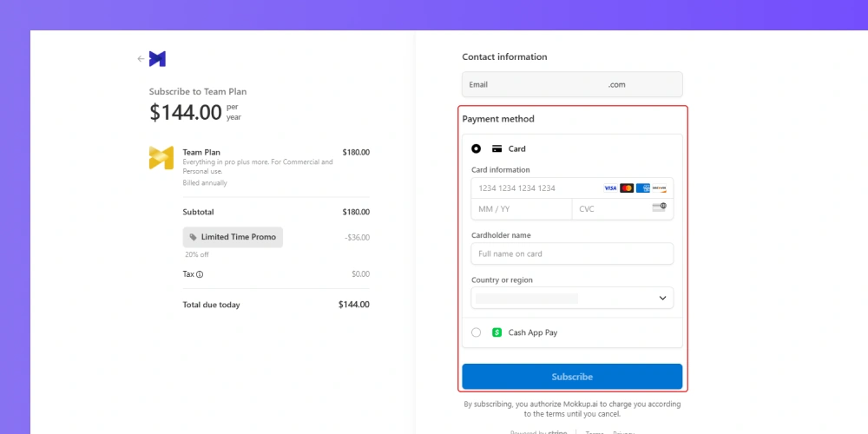The height and width of the screenshot is (434, 868).
Task: Click the Cash App Pay label
Action: (x=533, y=332)
